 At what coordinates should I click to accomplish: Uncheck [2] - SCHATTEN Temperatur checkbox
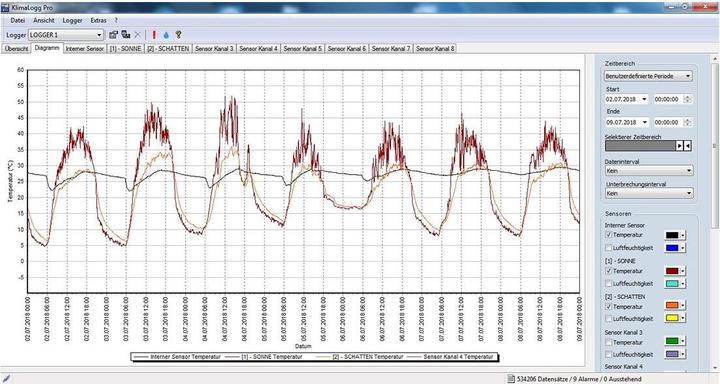click(x=609, y=306)
